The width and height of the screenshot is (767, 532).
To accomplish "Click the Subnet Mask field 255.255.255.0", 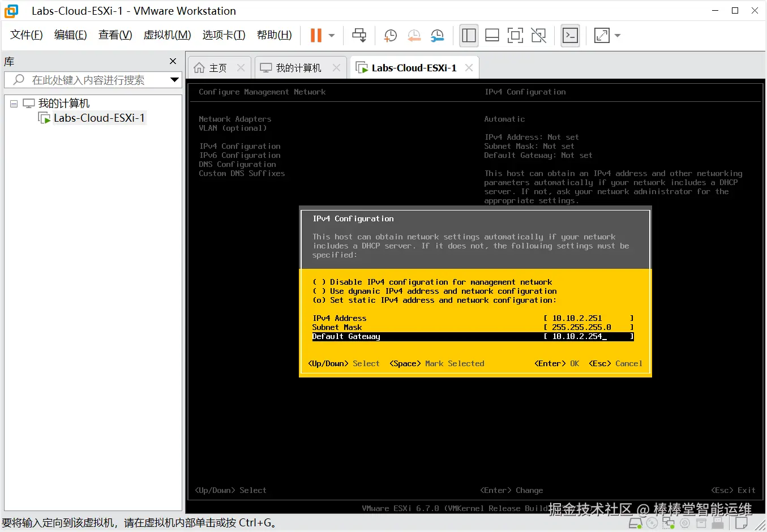I will 589,327.
